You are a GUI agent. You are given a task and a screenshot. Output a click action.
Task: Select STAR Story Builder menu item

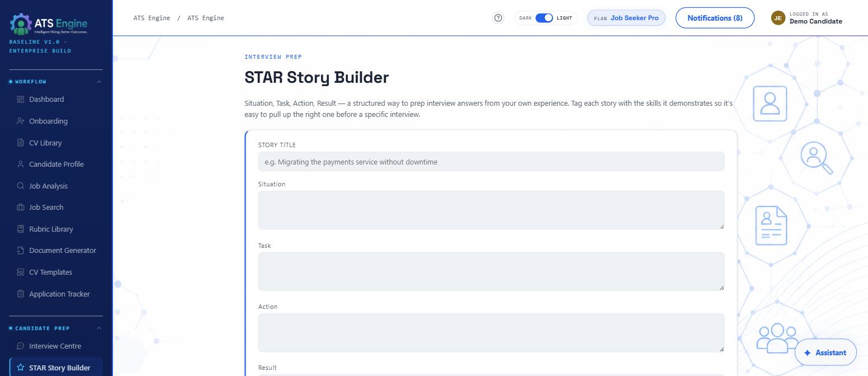[56, 367]
